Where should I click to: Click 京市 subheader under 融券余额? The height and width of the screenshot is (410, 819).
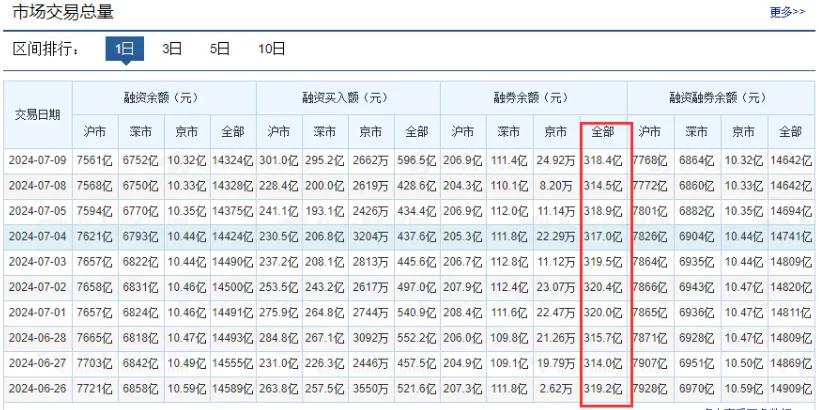pos(556,132)
